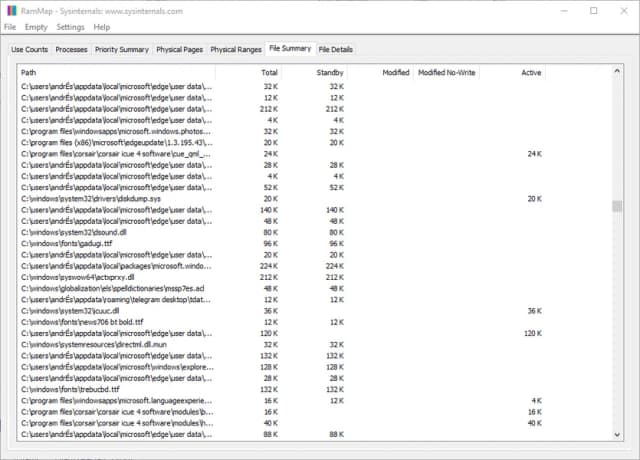Click the RamMap app icon in title bar
Screen dimensions: 640x460
[x=12, y=11]
